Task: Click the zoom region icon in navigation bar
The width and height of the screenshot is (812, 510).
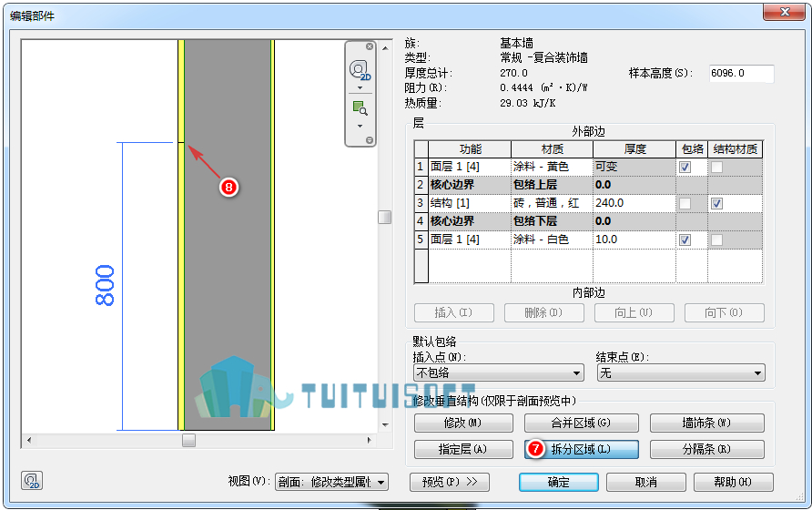Action: click(360, 107)
